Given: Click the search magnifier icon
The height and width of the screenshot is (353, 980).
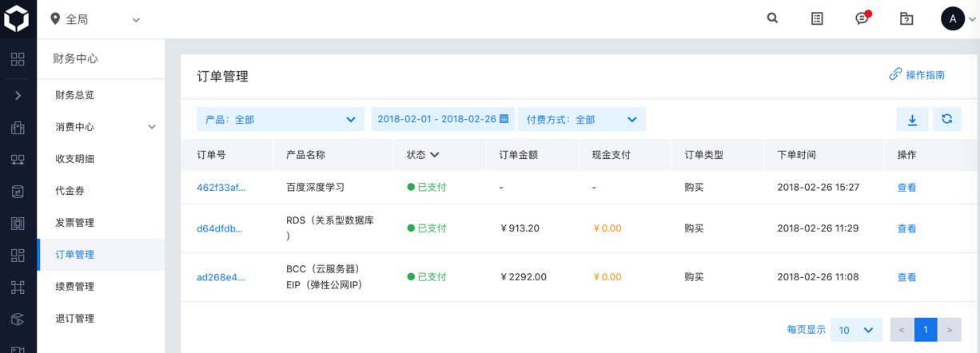Looking at the screenshot, I should pyautogui.click(x=772, y=18).
